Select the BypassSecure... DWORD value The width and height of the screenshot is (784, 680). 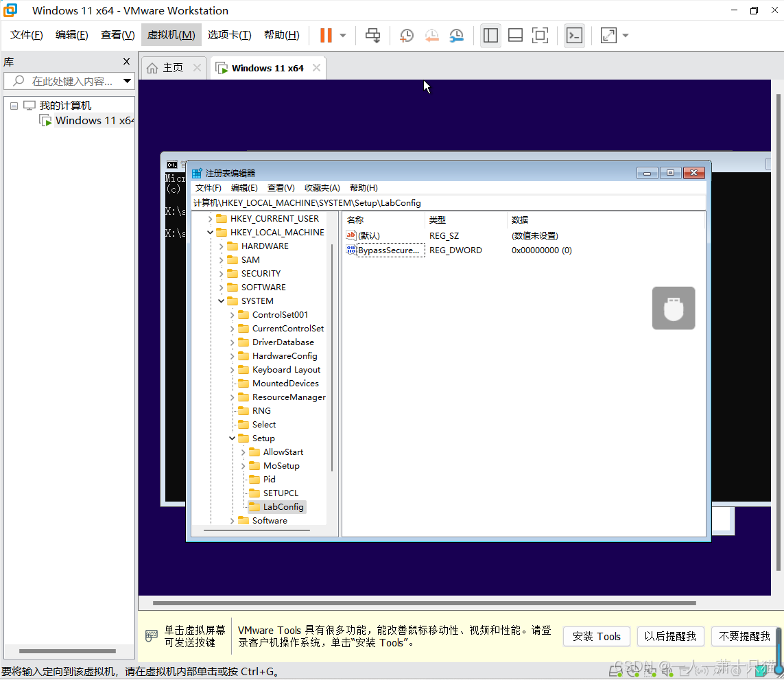click(x=388, y=250)
